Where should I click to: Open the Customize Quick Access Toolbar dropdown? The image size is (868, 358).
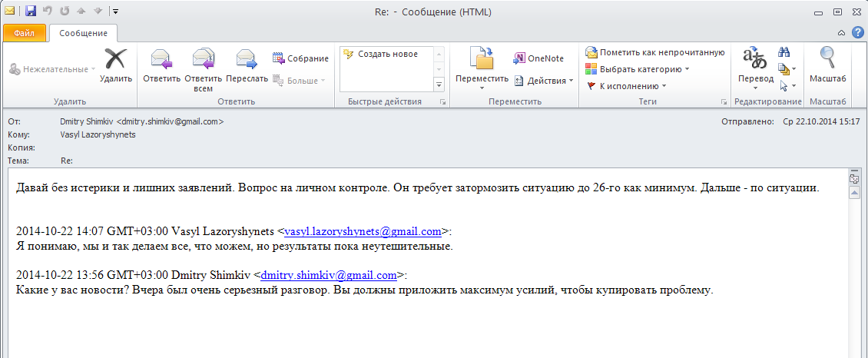115,11
